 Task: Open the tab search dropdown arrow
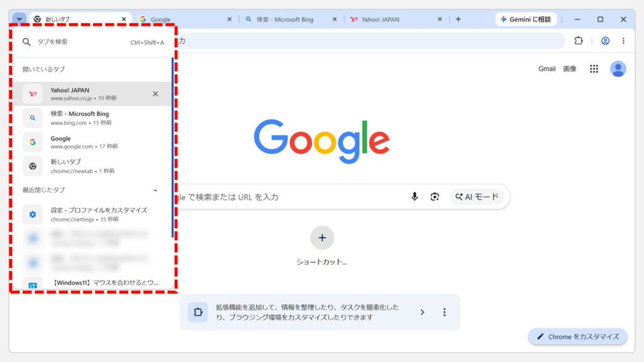tap(19, 19)
